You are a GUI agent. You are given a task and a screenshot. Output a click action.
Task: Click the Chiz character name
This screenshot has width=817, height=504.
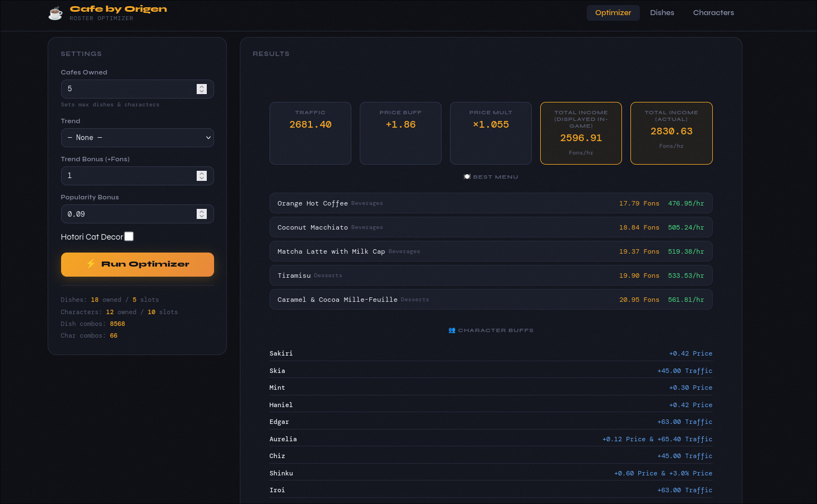pos(277,456)
